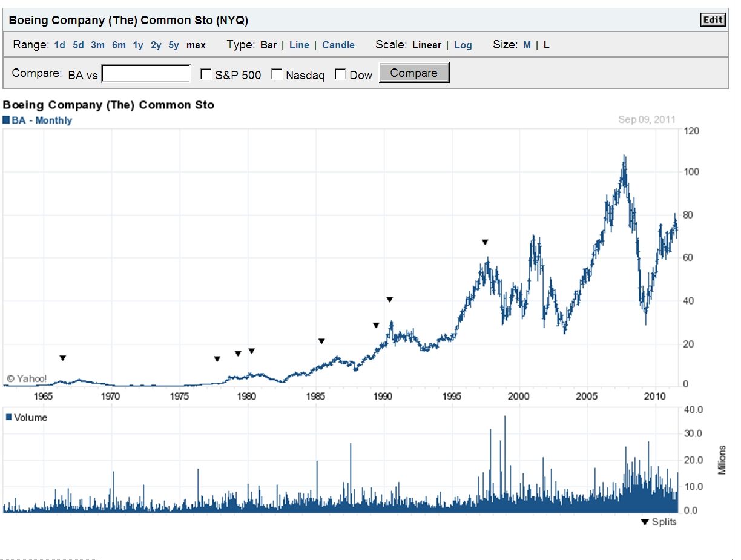741x560 pixels.
Task: Switch chart type to Line
Action: (x=299, y=45)
